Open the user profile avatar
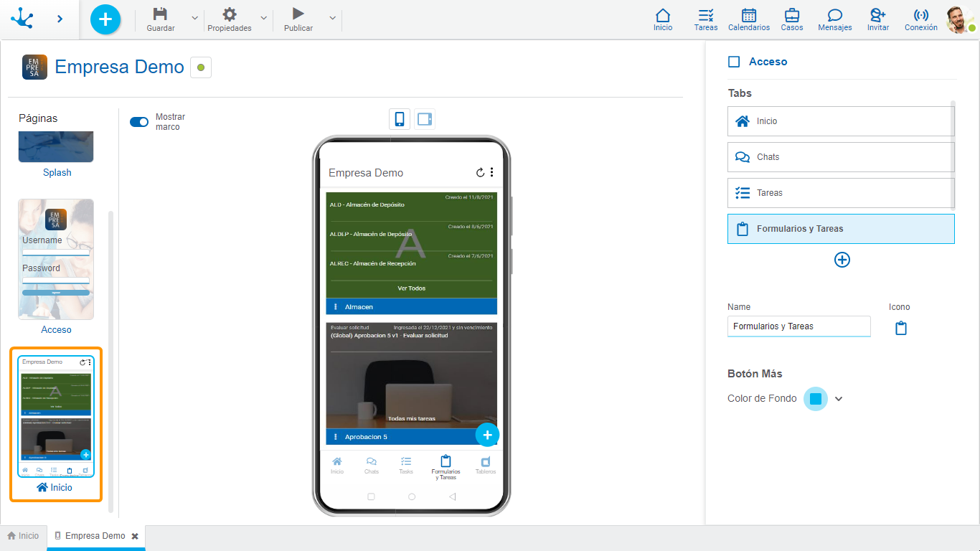Image resolution: width=980 pixels, height=551 pixels. [x=959, y=19]
